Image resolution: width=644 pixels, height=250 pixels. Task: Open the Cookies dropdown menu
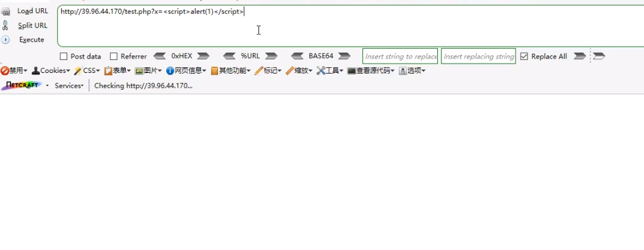click(x=51, y=70)
